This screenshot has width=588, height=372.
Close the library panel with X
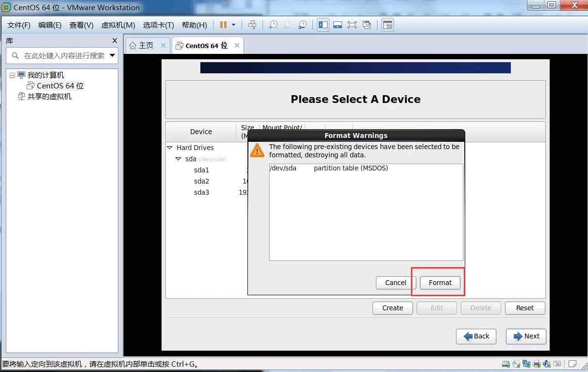(x=114, y=41)
